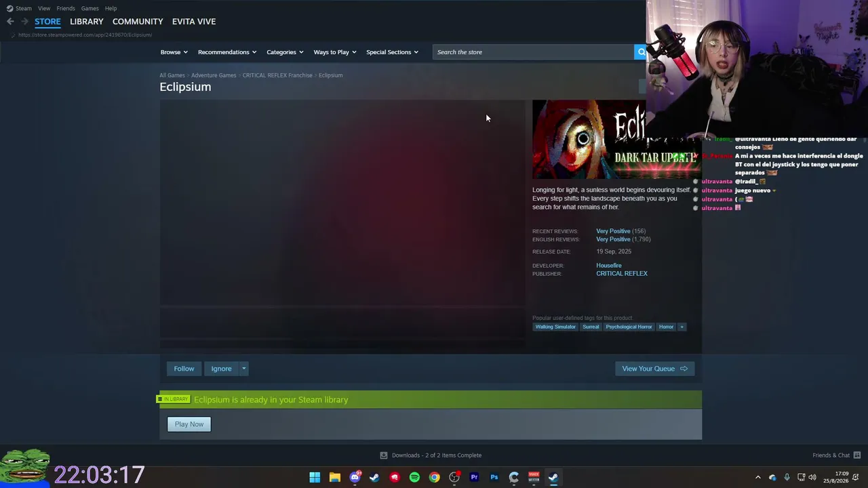Click into the Search the store field
The image size is (868, 488).
tap(533, 52)
